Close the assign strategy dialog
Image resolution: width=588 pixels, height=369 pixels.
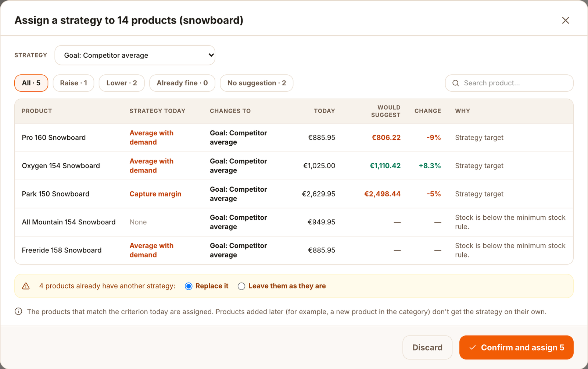(x=565, y=20)
